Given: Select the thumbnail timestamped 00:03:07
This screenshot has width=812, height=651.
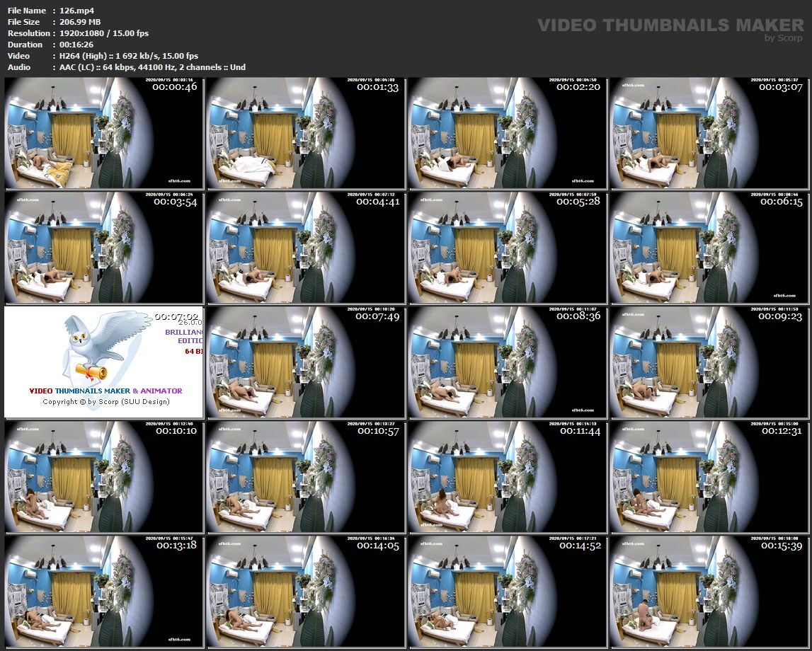Looking at the screenshot, I should pyautogui.click(x=708, y=133).
